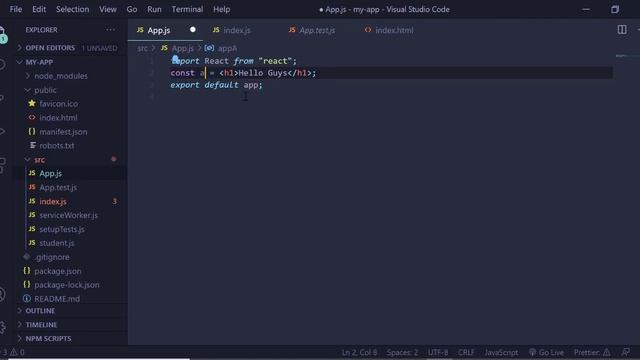The width and height of the screenshot is (640, 360).
Task: Open index.js in the explorer tree
Action: (x=53, y=201)
